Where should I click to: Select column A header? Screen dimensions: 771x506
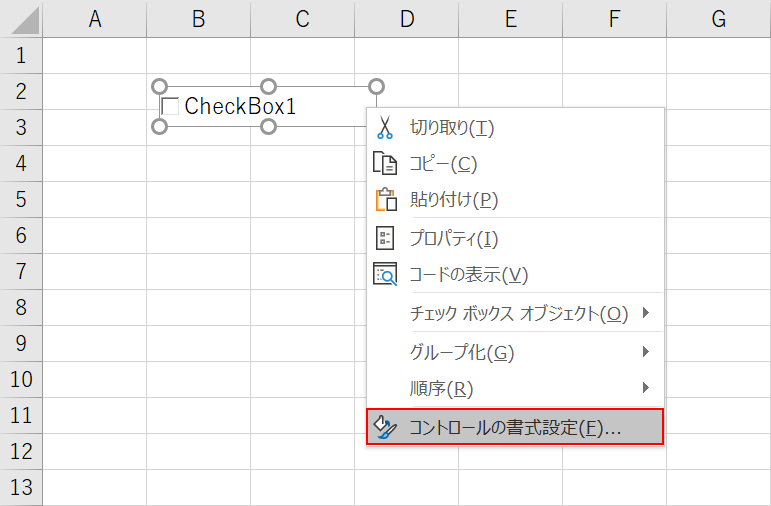click(x=95, y=19)
